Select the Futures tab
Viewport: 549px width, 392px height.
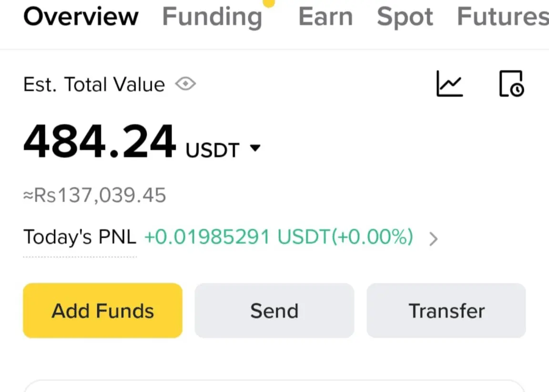tap(503, 17)
